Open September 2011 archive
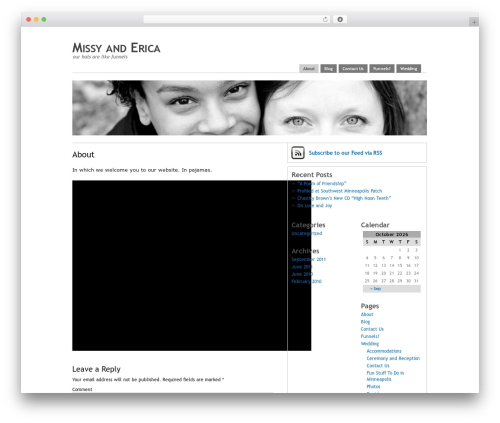 309,259
